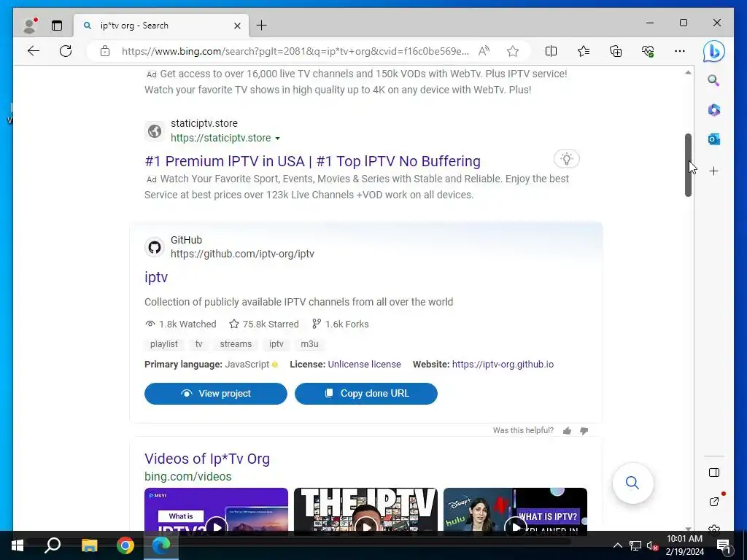The image size is (747, 560).
Task: Toggle the sidebar panel icon
Action: 713,472
